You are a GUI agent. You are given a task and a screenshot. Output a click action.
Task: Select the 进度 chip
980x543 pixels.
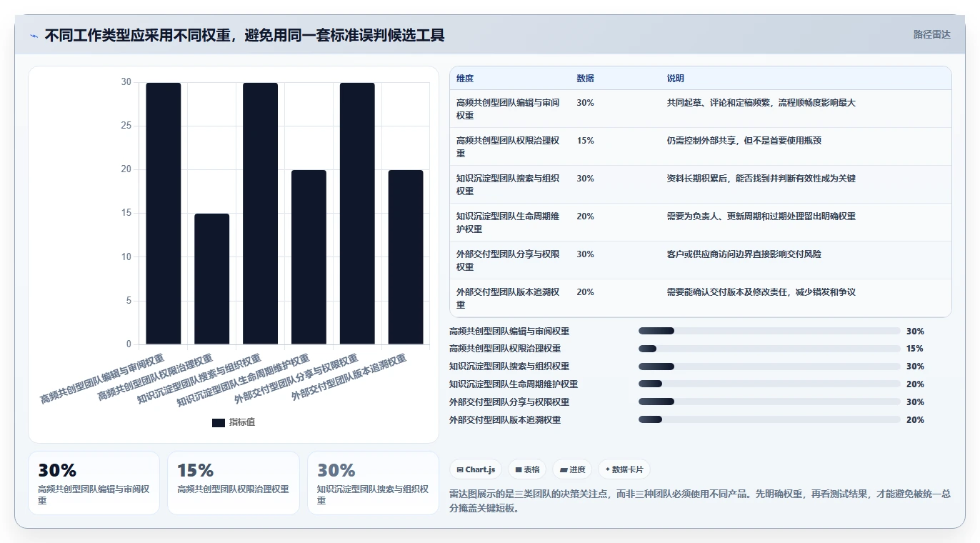572,469
